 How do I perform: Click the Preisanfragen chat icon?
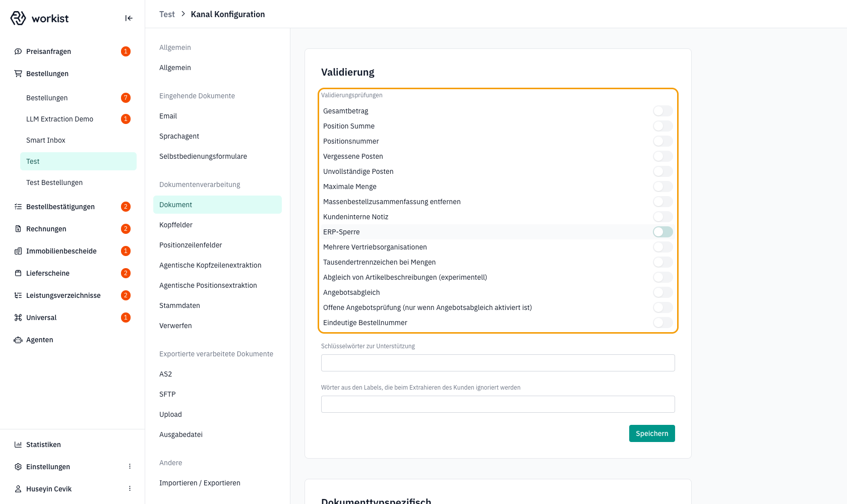coord(18,51)
